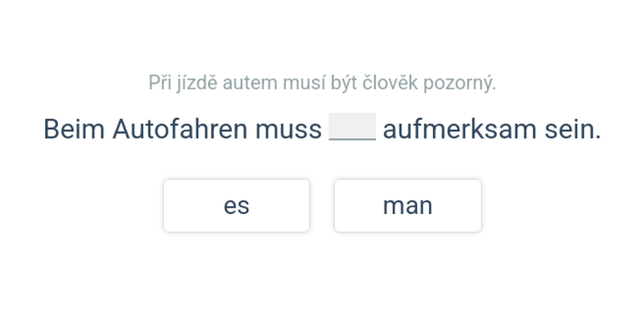644x322 pixels.
Task: Click the Czech word "jízdě"
Action: (x=194, y=83)
